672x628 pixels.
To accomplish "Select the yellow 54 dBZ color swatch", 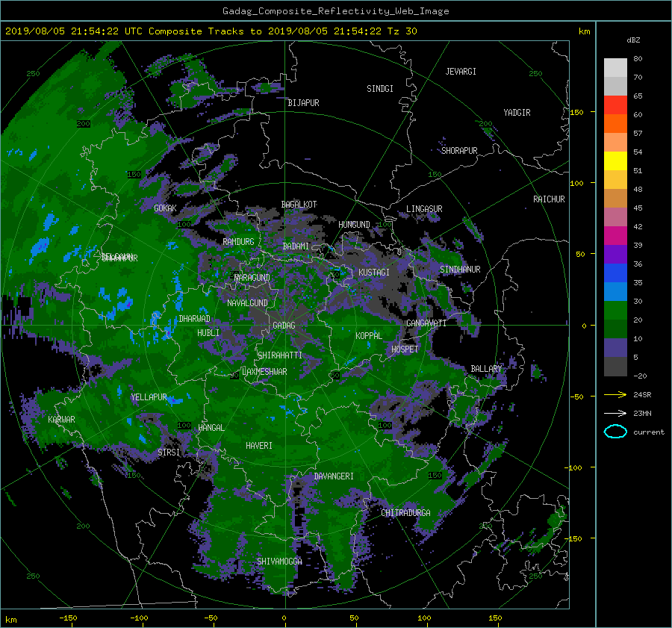I will coord(615,161).
